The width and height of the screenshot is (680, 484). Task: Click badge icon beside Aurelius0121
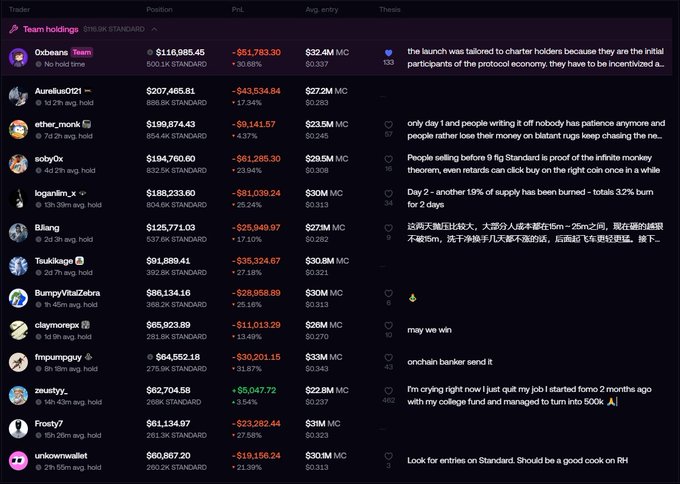pos(88,91)
